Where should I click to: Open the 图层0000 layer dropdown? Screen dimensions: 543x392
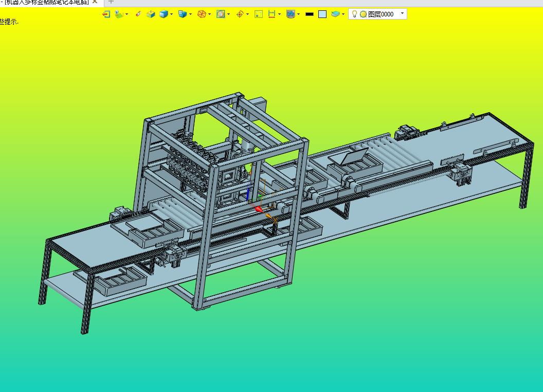(403, 13)
